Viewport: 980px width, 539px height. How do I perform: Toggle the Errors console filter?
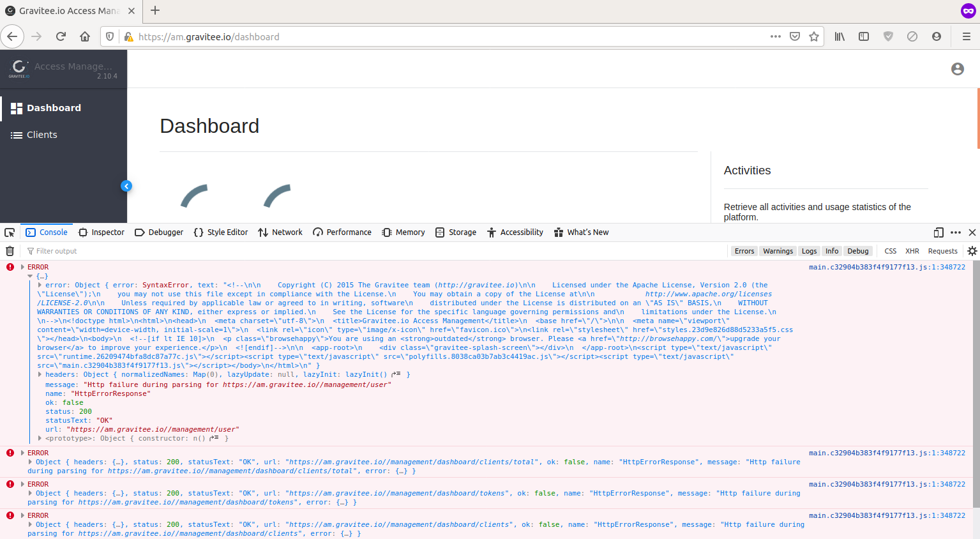coord(744,250)
